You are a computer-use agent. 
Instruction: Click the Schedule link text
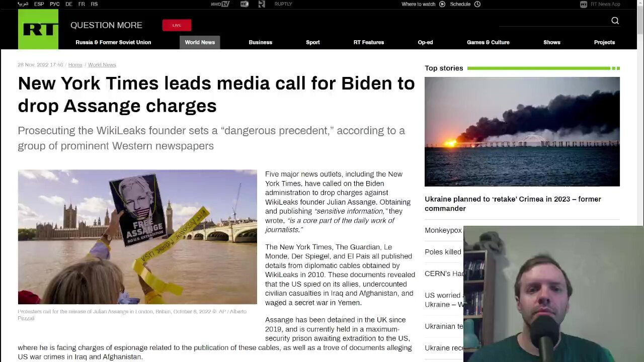coord(460,4)
